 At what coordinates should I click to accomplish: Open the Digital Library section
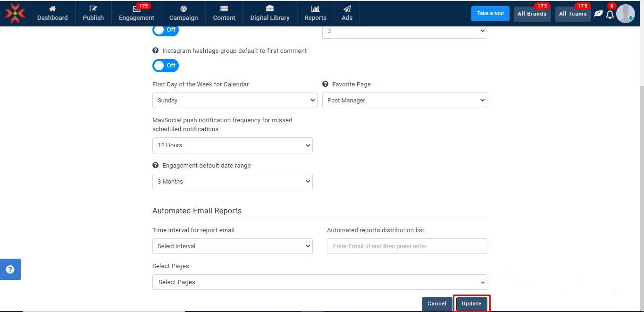pyautogui.click(x=270, y=13)
